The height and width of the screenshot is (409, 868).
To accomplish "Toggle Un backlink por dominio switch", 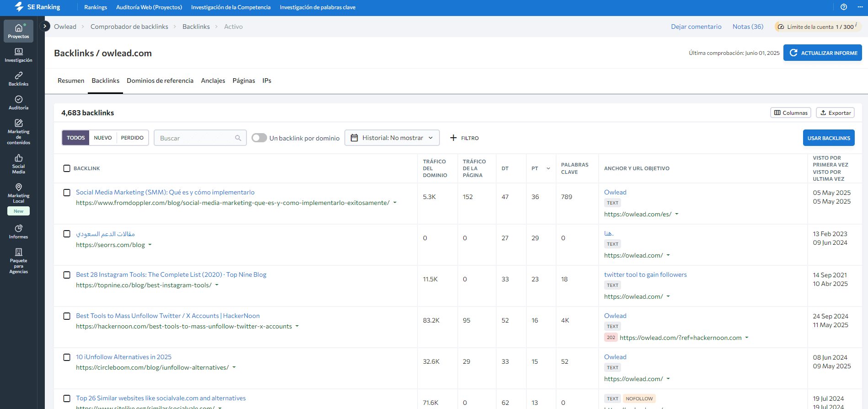I will click(259, 138).
